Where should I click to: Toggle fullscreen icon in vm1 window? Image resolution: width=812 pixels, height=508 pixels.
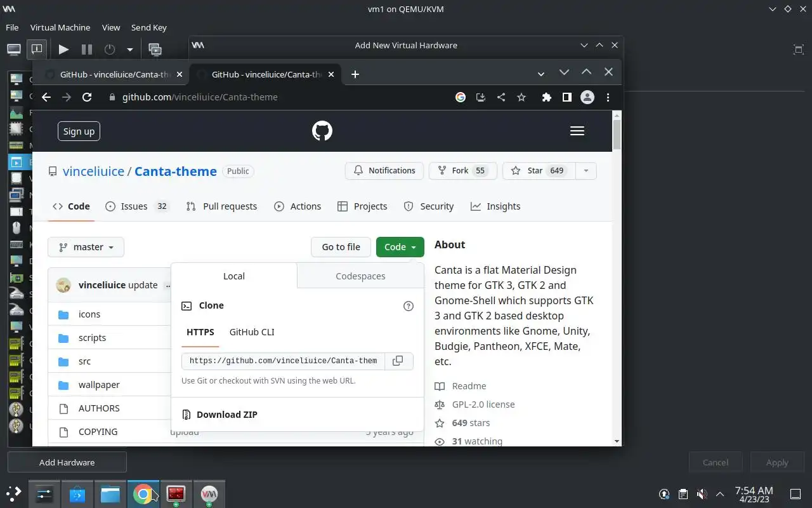coord(799,49)
